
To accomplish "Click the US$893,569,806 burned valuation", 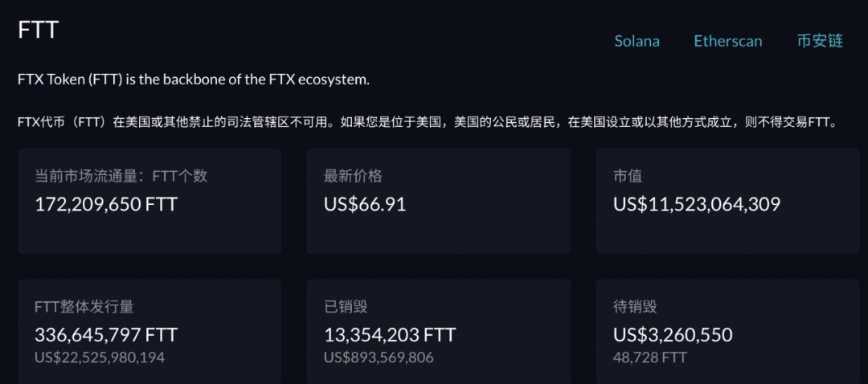I will click(x=379, y=357).
